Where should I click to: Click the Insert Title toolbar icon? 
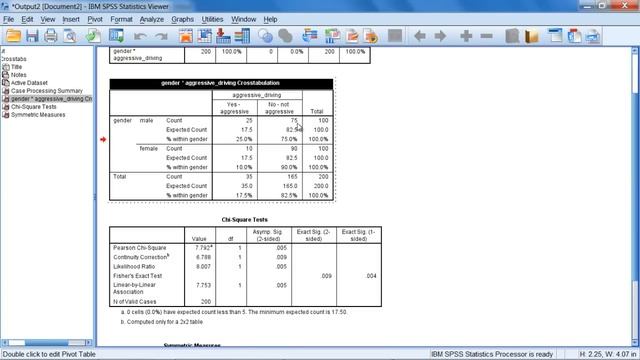click(x=574, y=36)
